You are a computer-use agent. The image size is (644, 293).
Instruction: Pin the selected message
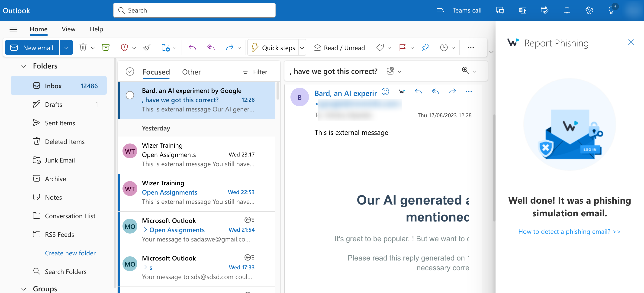coord(425,47)
